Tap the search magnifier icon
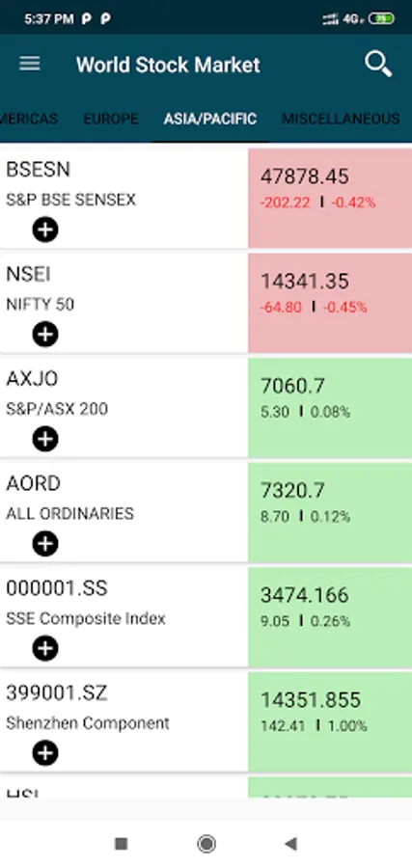 pos(378,65)
